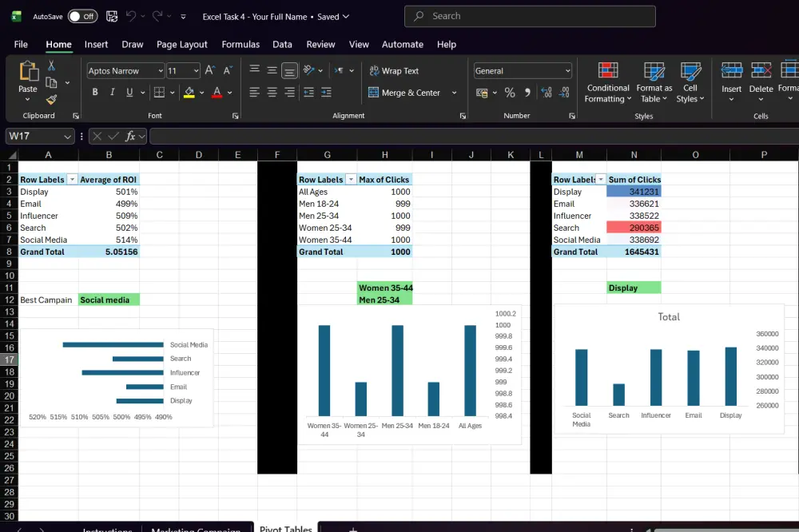Apply Bold formatting
This screenshot has width=799, height=532.
point(95,92)
